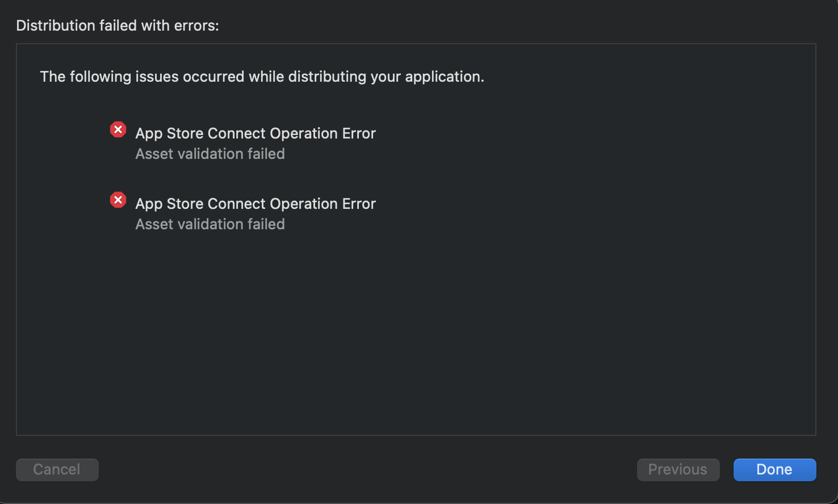Viewport: 838px width, 504px height.
Task: Click 'The following issues occurred' message text
Action: click(262, 77)
